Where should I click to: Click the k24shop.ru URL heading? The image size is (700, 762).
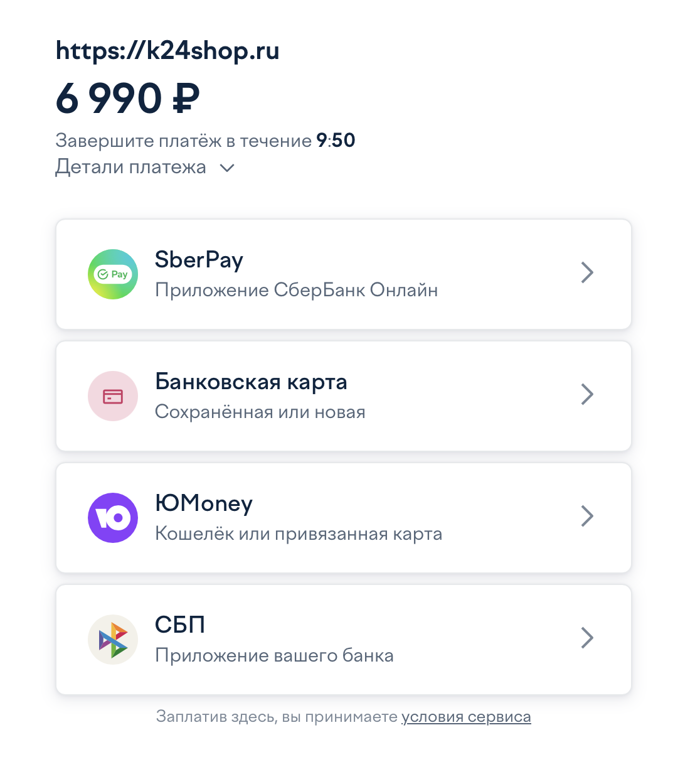167,51
